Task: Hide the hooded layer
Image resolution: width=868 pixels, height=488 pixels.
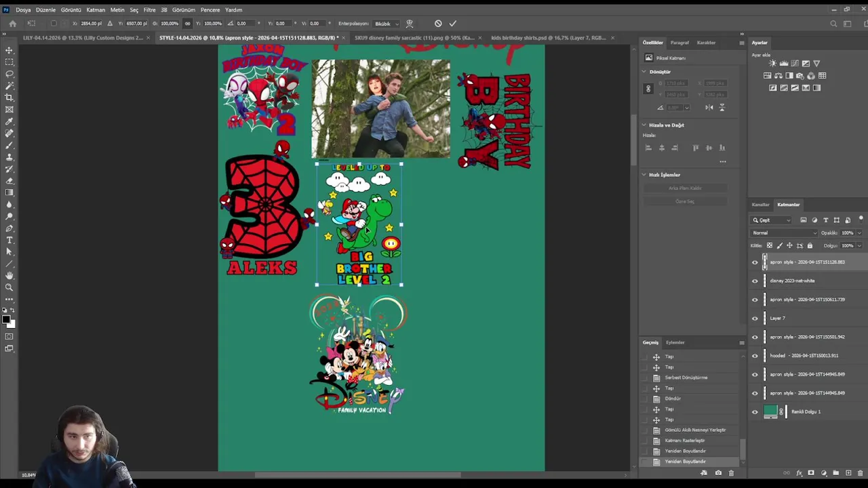Action: click(755, 355)
